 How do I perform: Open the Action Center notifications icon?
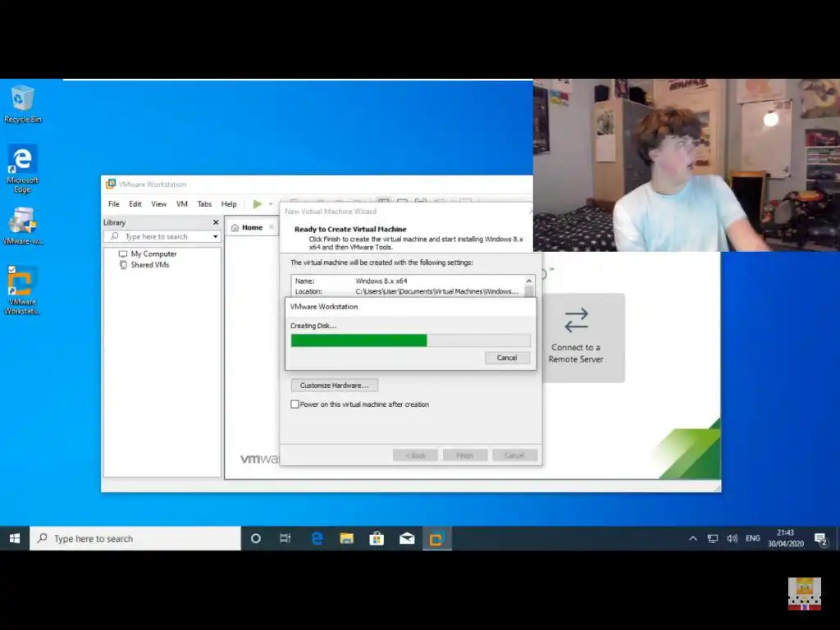(820, 539)
